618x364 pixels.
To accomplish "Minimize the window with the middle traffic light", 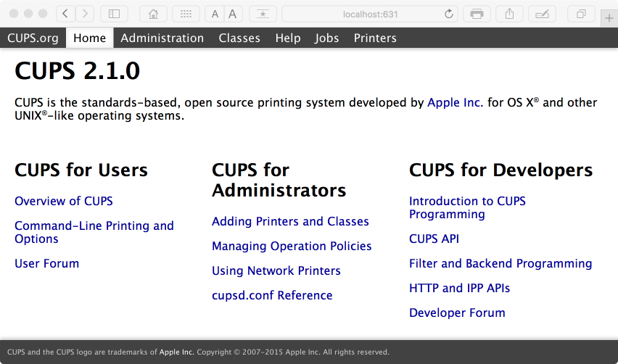I will point(28,14).
